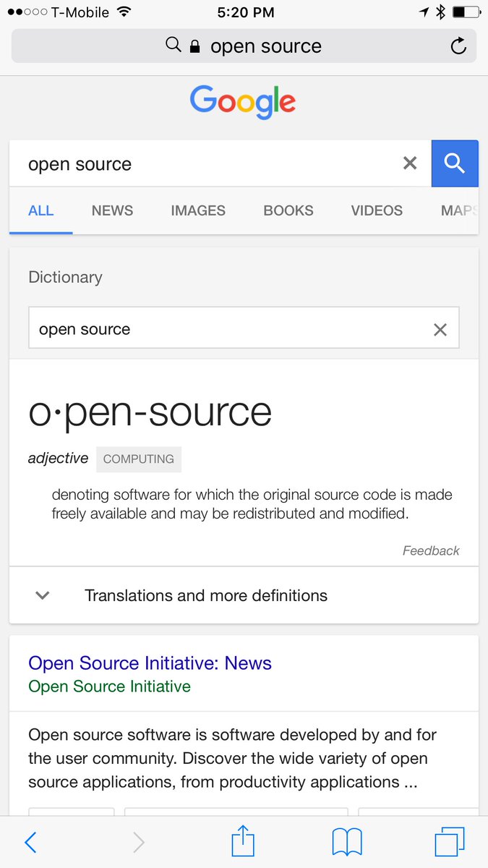The height and width of the screenshot is (868, 488).
Task: Tap the blue search magnifier button
Action: (x=455, y=163)
